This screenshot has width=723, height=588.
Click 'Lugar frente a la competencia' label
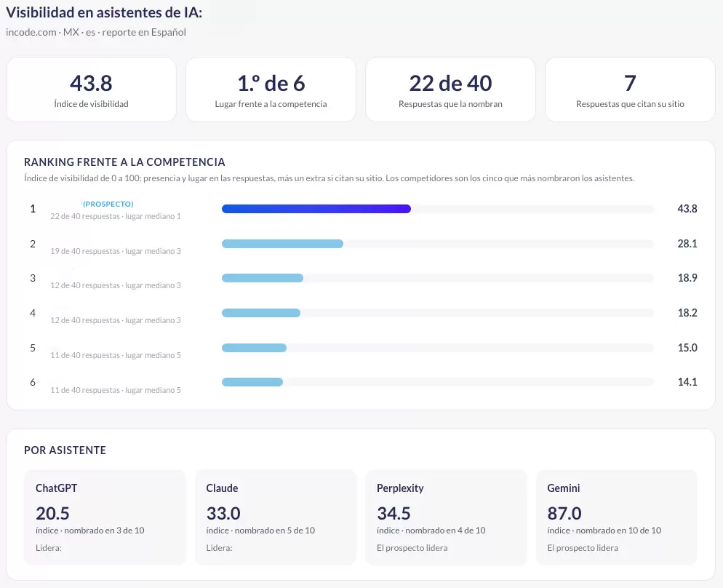click(x=271, y=104)
